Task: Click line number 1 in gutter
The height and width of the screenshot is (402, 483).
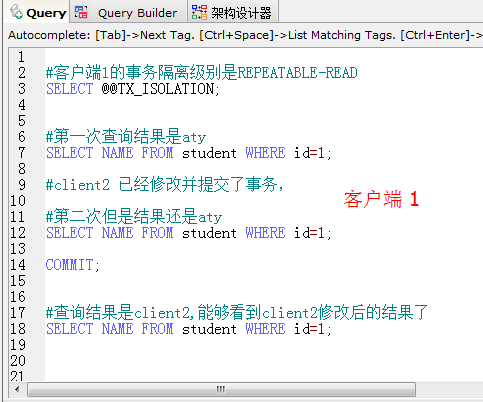Action: pyautogui.click(x=21, y=57)
